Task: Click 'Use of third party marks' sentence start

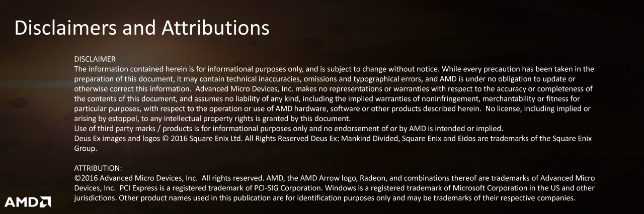Action: 117,129
